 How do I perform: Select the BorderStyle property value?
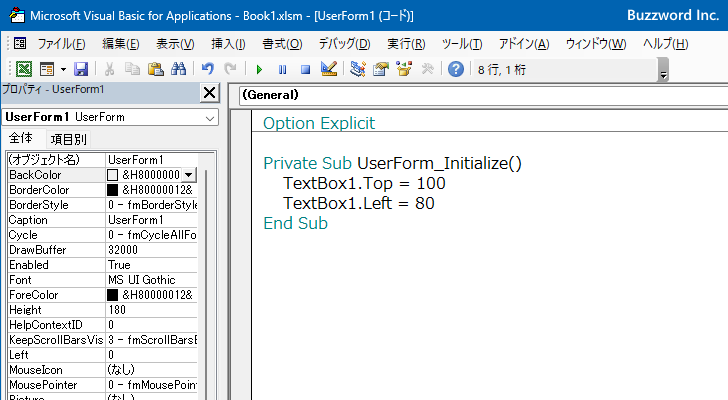coord(151,205)
